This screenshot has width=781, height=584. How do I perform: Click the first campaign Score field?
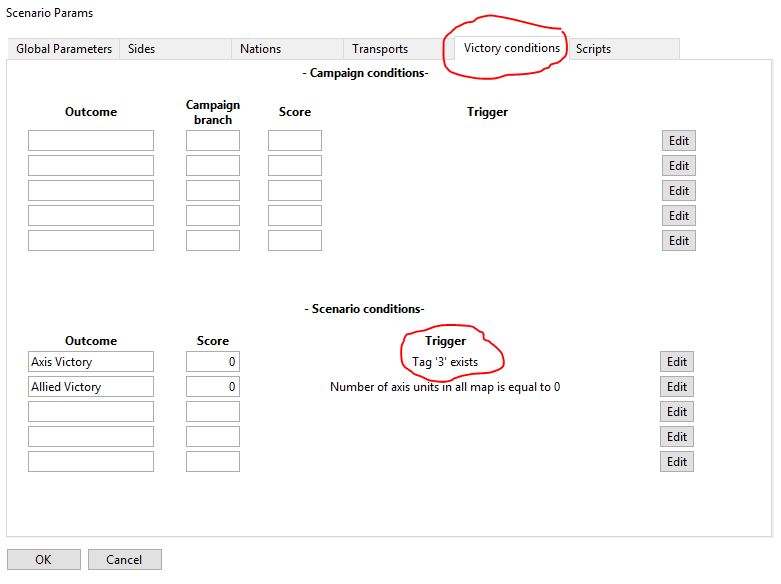[x=295, y=141]
